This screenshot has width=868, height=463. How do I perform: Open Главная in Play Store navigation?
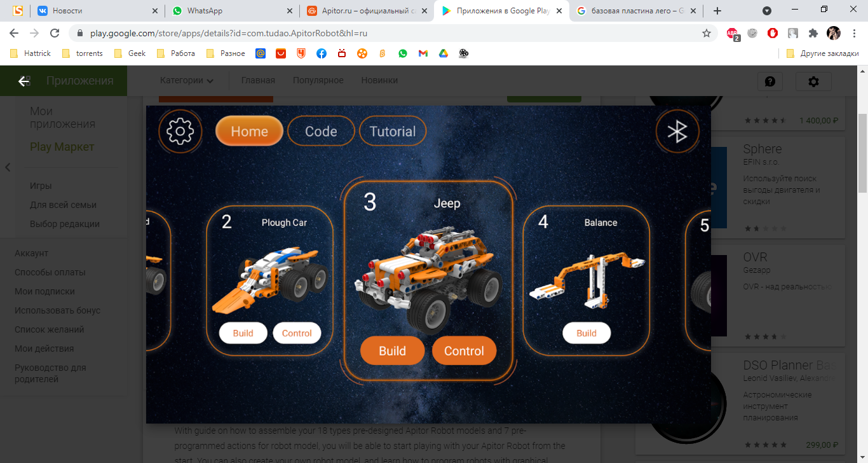258,80
